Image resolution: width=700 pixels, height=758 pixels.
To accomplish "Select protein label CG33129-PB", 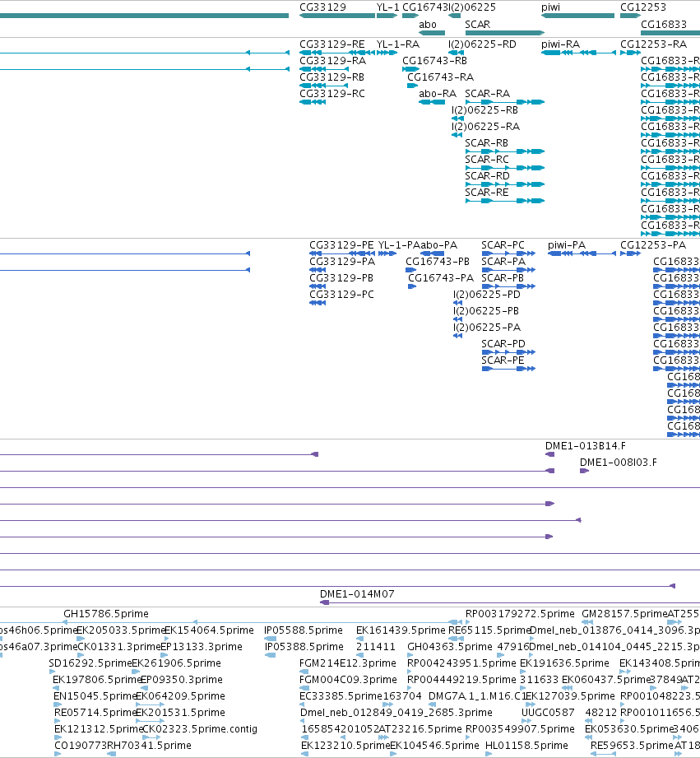I will coord(341,278).
